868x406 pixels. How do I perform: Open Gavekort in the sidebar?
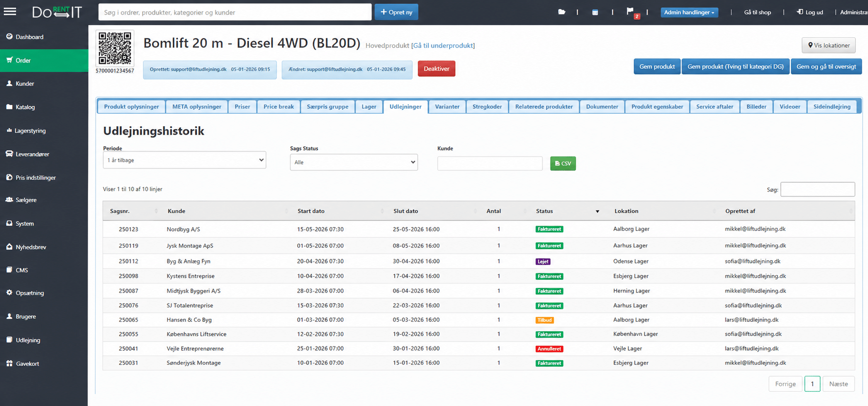tap(44, 364)
